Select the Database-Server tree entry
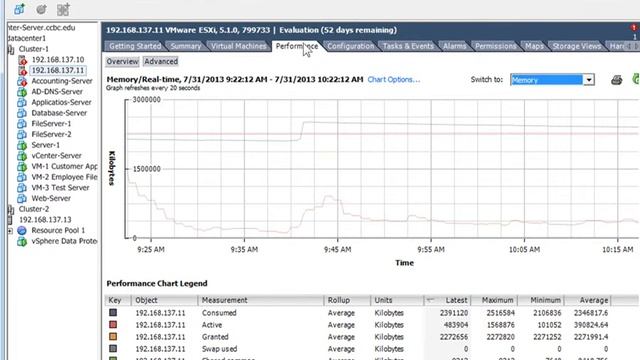The image size is (640, 360). tap(59, 113)
